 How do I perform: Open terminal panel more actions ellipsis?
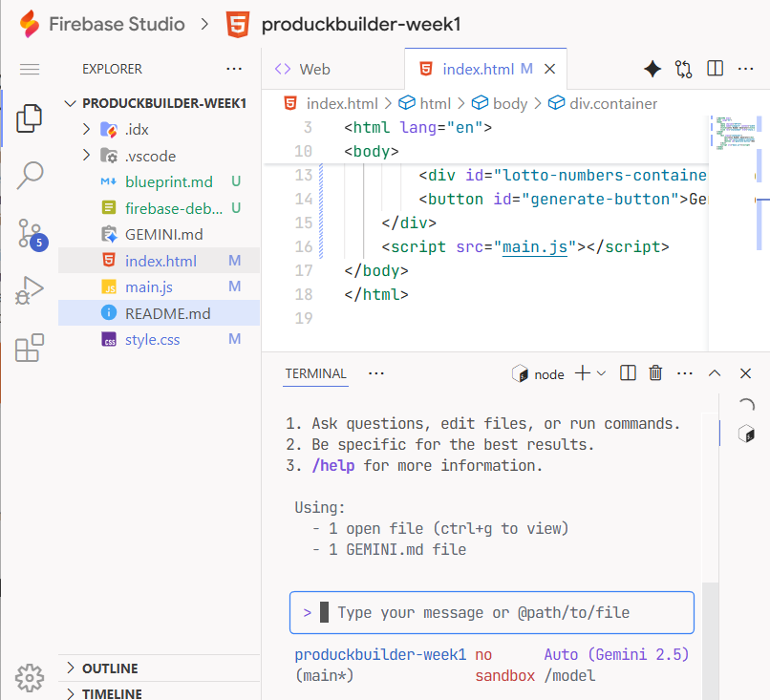[x=685, y=373]
